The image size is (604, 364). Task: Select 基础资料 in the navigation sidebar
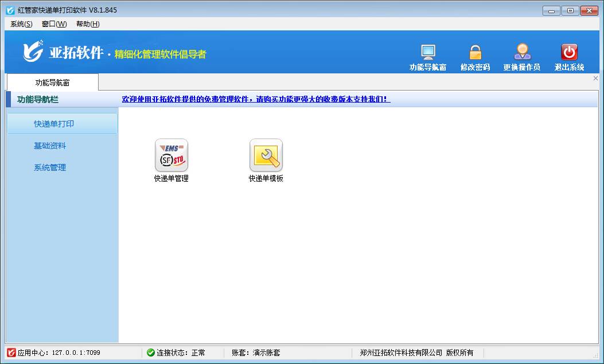pos(50,146)
